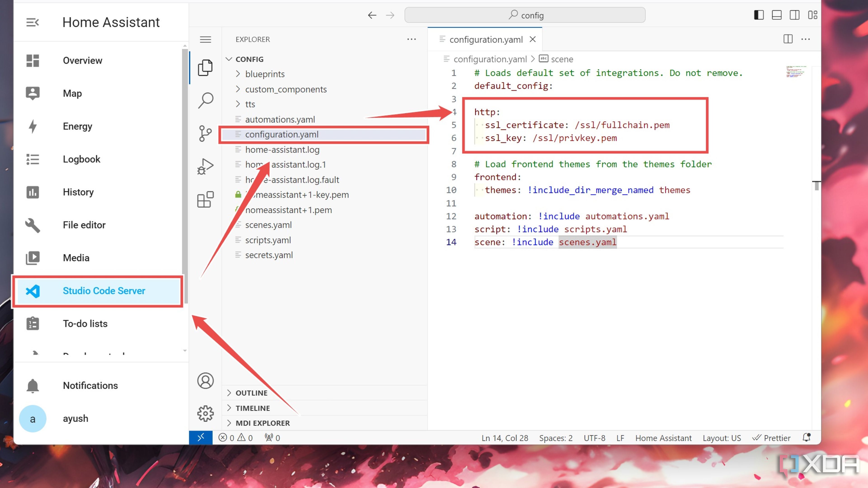Switch to the configuration.yaml editor tab

click(x=486, y=39)
